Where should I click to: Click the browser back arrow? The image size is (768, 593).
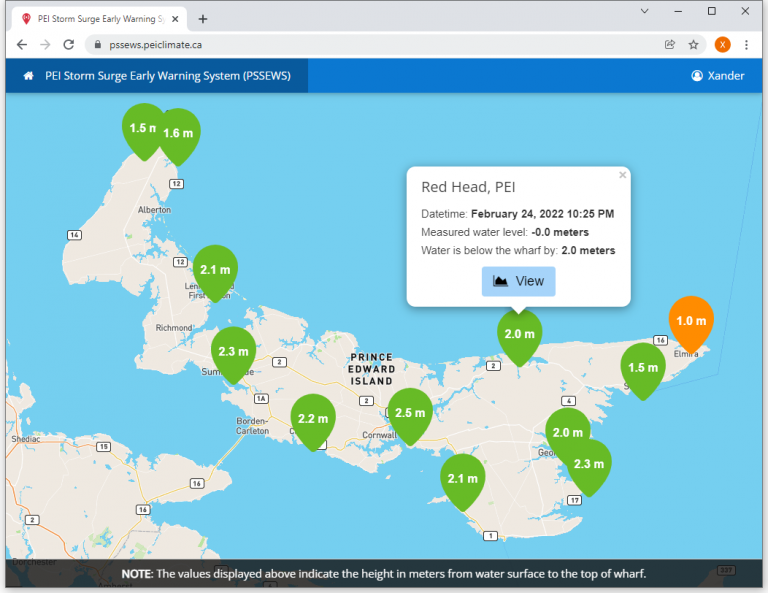(22, 45)
